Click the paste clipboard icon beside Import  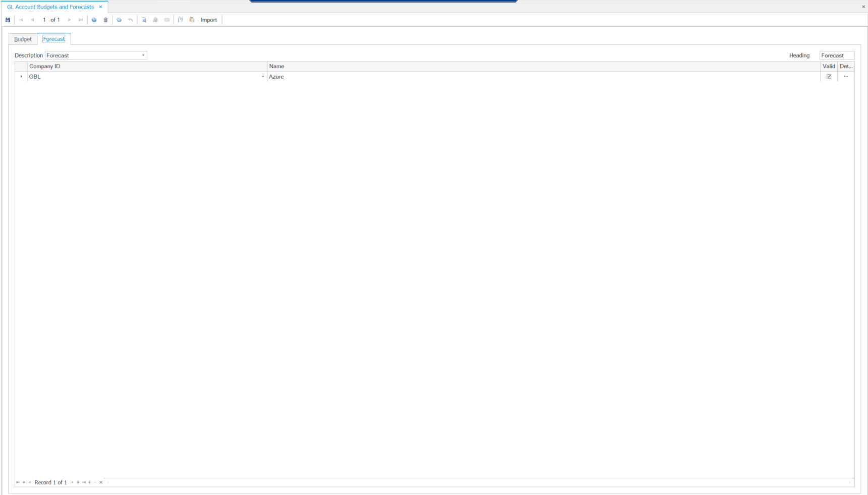192,20
